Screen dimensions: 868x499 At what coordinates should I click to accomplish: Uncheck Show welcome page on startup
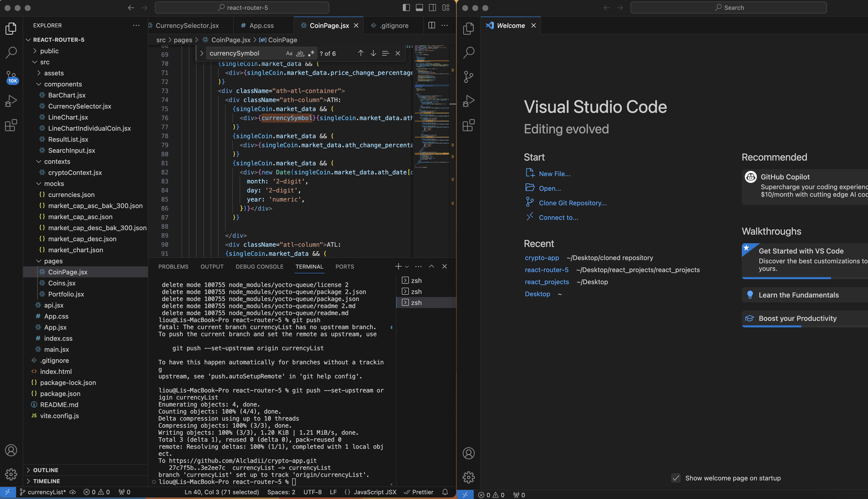click(x=676, y=478)
